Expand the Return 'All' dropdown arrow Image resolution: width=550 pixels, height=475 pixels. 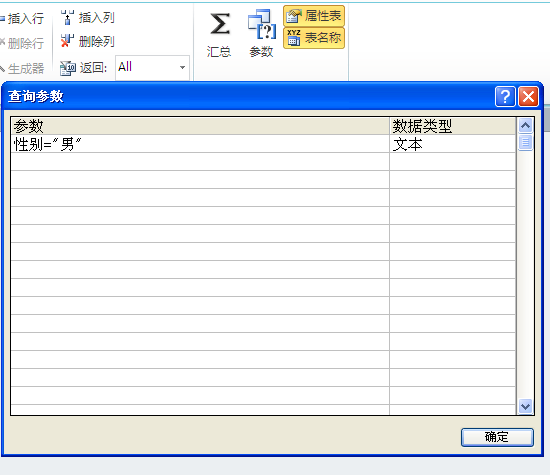point(182,67)
